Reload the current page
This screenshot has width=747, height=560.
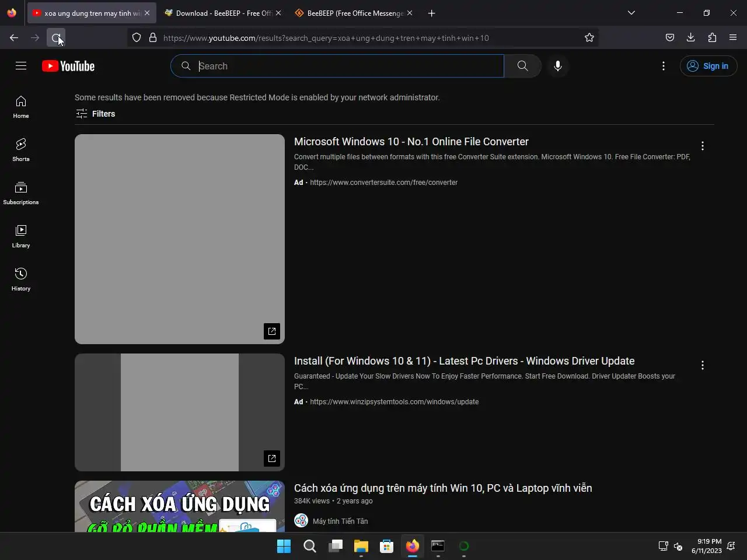tap(56, 38)
